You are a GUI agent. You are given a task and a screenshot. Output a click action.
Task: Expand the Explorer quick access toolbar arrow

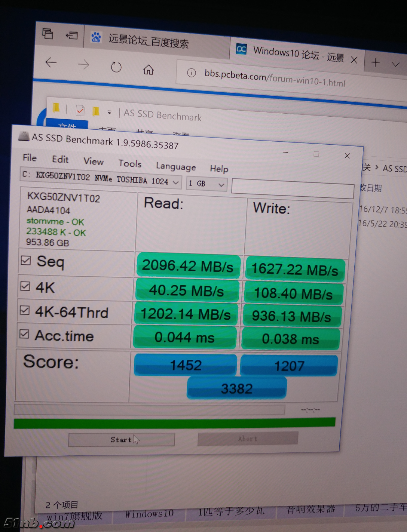pos(110,112)
